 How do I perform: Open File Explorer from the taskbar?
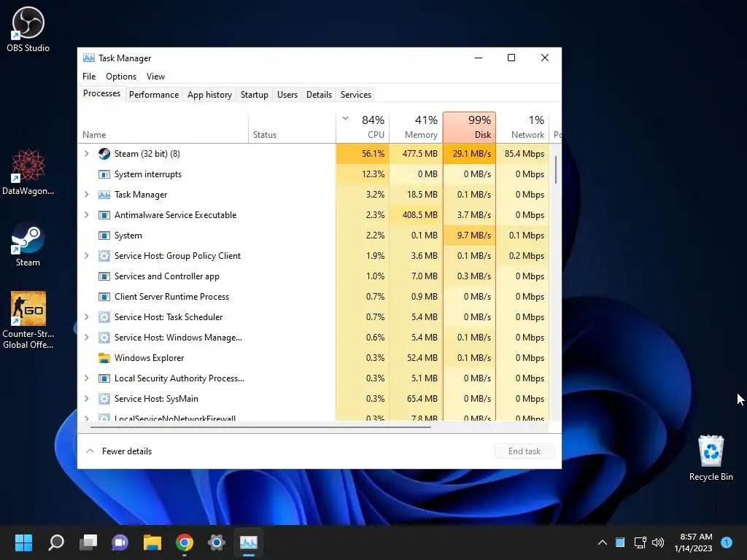click(x=152, y=542)
